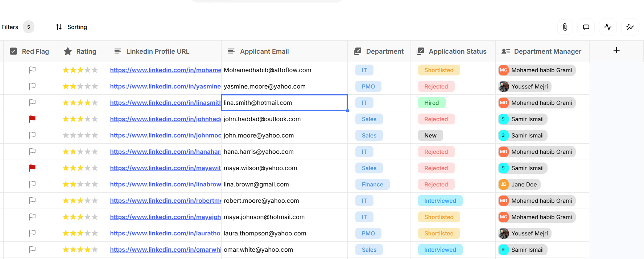Select the laura.thompson@yahoo.com email cell
The image size is (644, 259).
[284, 233]
